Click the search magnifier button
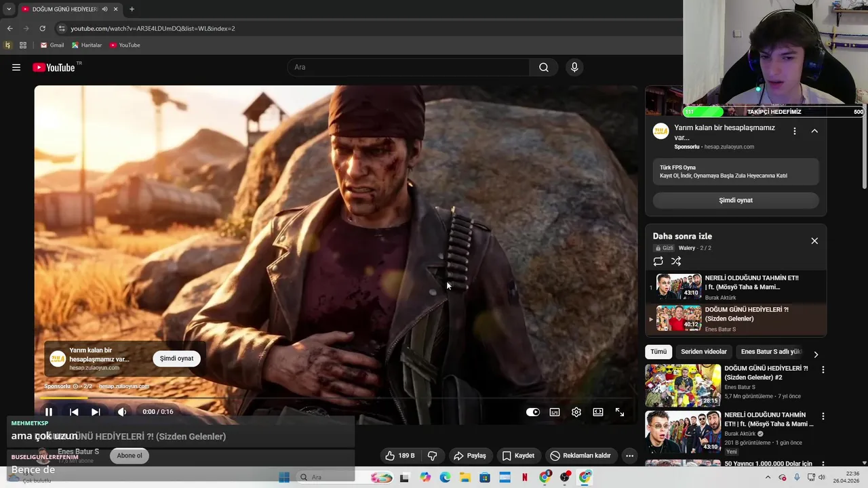The width and height of the screenshot is (868, 488). click(544, 67)
